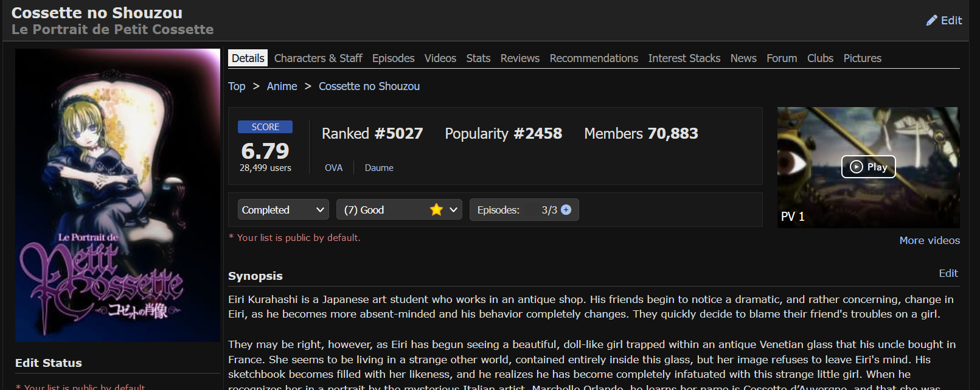Screen dimensions: 980x390
Task: Open the Daume studio link
Action: pyautogui.click(x=379, y=168)
